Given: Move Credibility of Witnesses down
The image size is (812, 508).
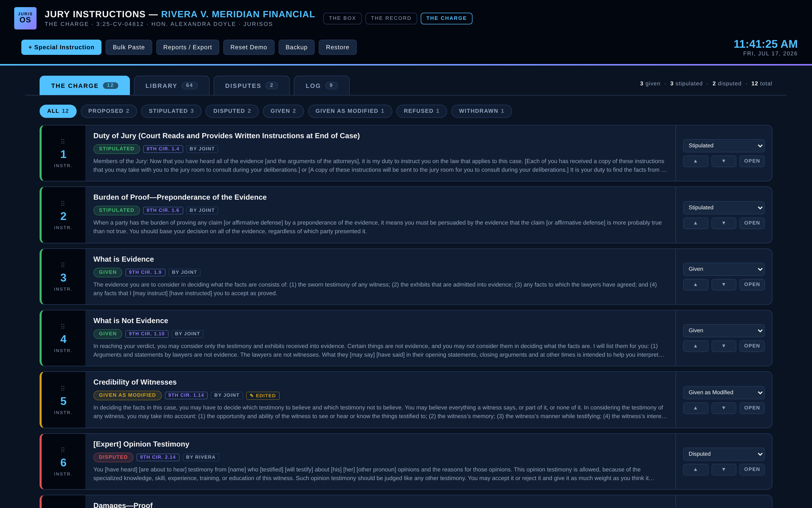Looking at the screenshot, I should [x=724, y=408].
